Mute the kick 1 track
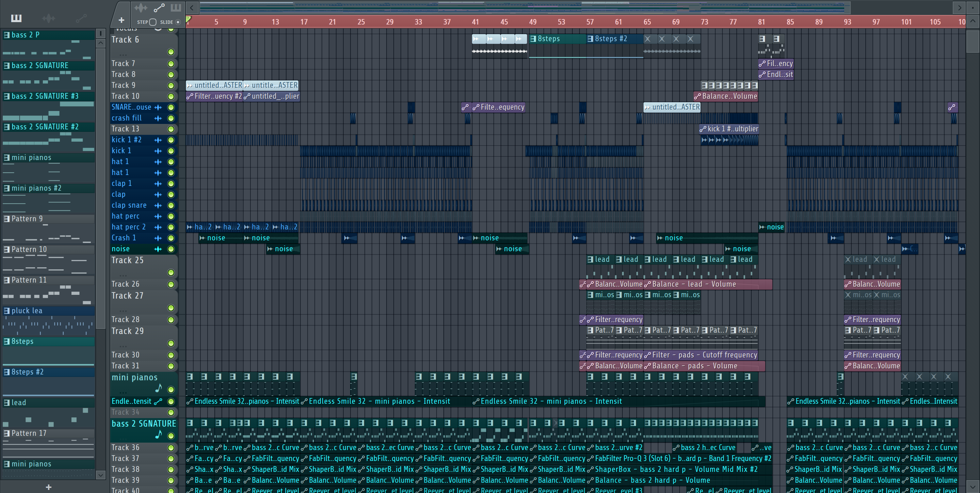 click(171, 151)
